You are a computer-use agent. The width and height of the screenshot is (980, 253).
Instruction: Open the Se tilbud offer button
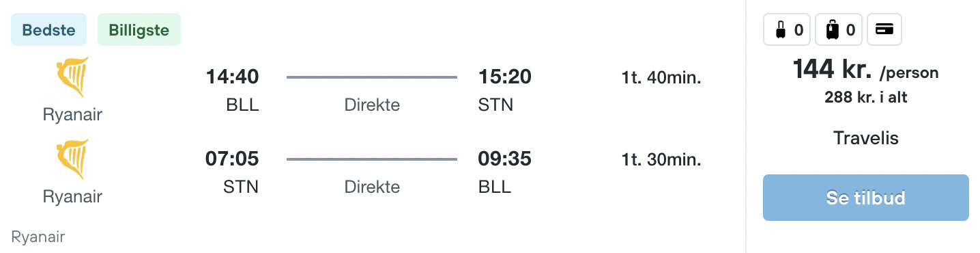click(865, 198)
